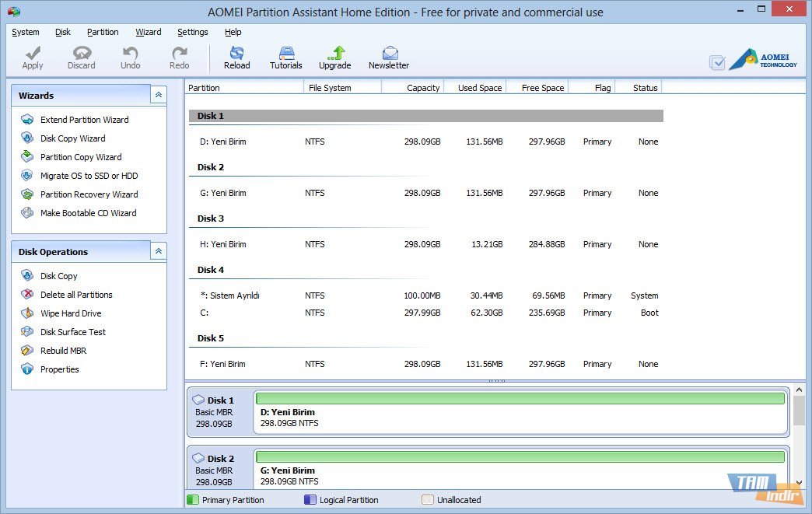Click the Disk Copy operation icon
The height and width of the screenshot is (514, 812).
27,276
